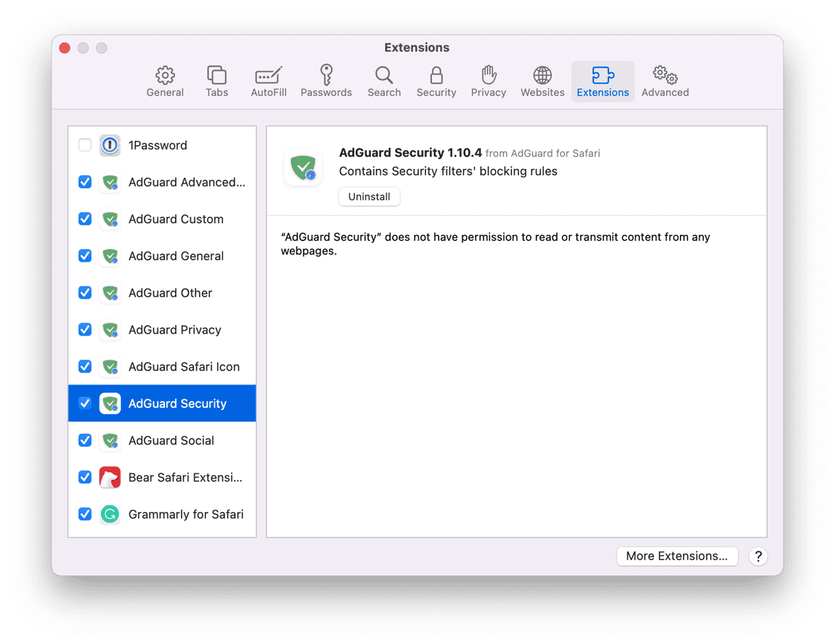The image size is (835, 644).
Task: Click the More Extensions button
Action: (676, 556)
